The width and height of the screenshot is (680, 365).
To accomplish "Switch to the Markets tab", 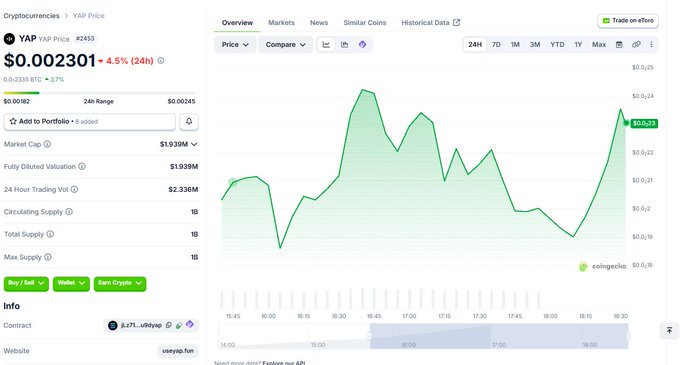I will click(x=281, y=23).
